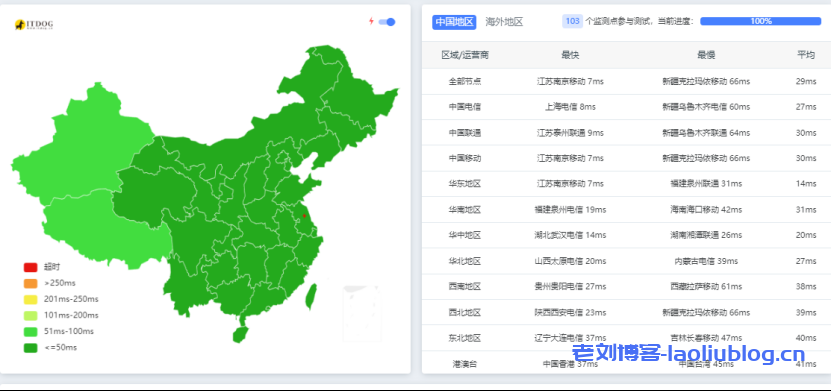This screenshot has height=391, width=831.
Task: Click the 新疆乌鲁木齐电信 60ms cell
Action: point(706,107)
